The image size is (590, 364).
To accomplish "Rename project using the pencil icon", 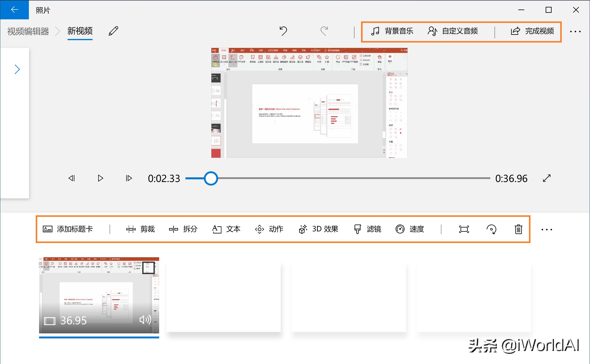I will pos(113,31).
